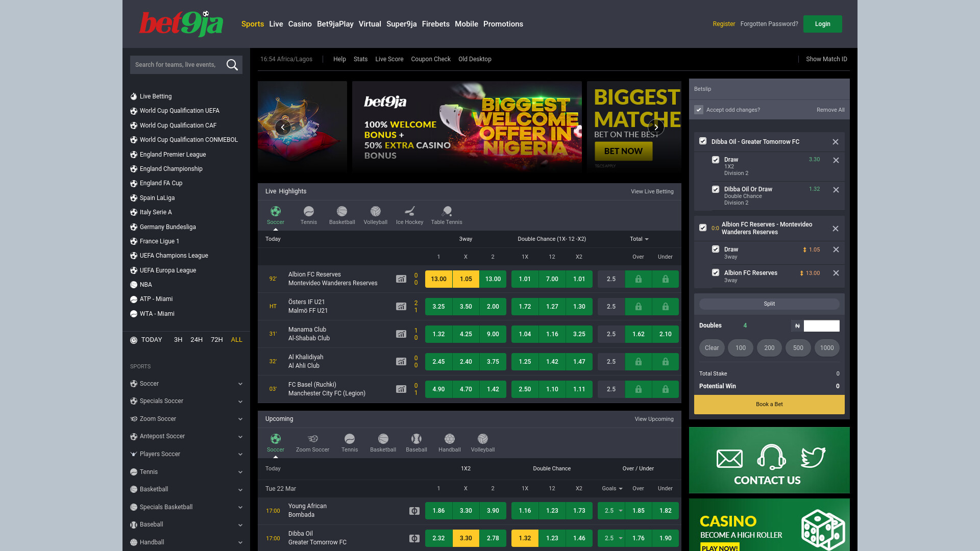Click the search magnifier icon

[x=232, y=65]
